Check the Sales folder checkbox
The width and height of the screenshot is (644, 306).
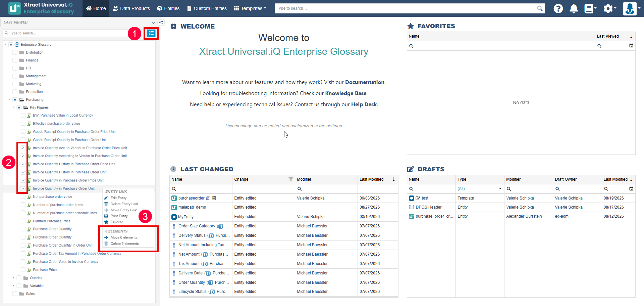15,294
